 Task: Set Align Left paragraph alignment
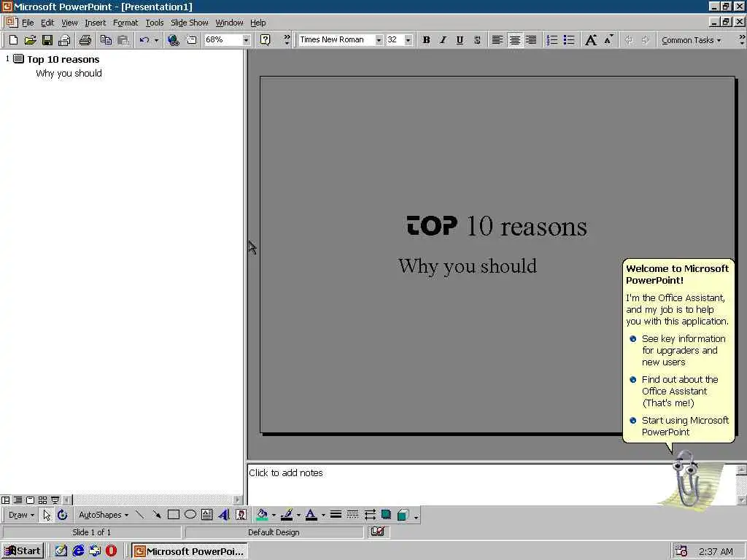498,40
